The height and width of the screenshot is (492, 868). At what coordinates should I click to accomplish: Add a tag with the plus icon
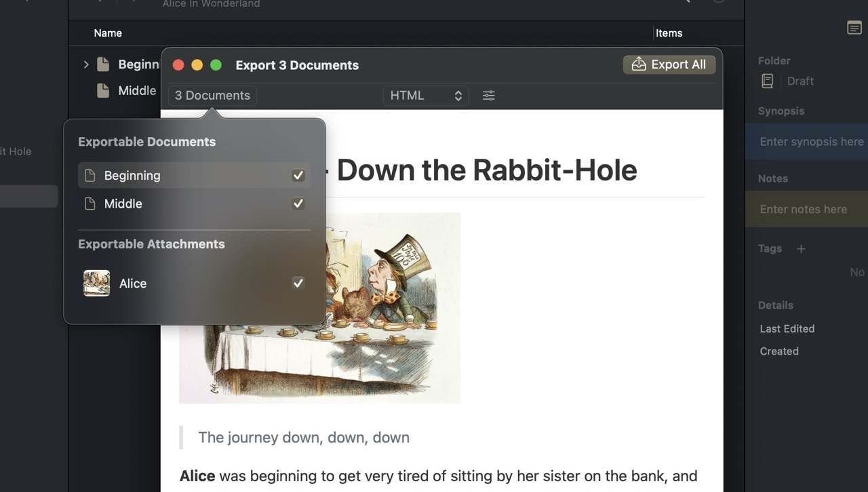(801, 249)
